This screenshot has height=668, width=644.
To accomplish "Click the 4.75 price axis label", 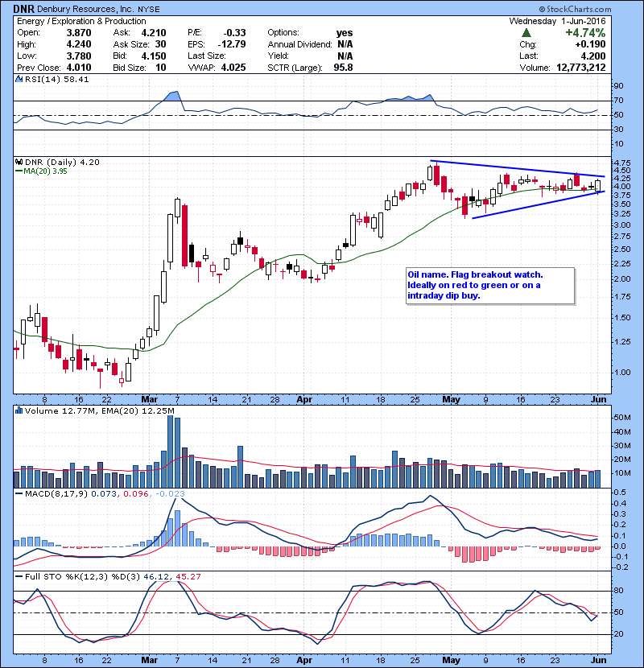I will [621, 163].
